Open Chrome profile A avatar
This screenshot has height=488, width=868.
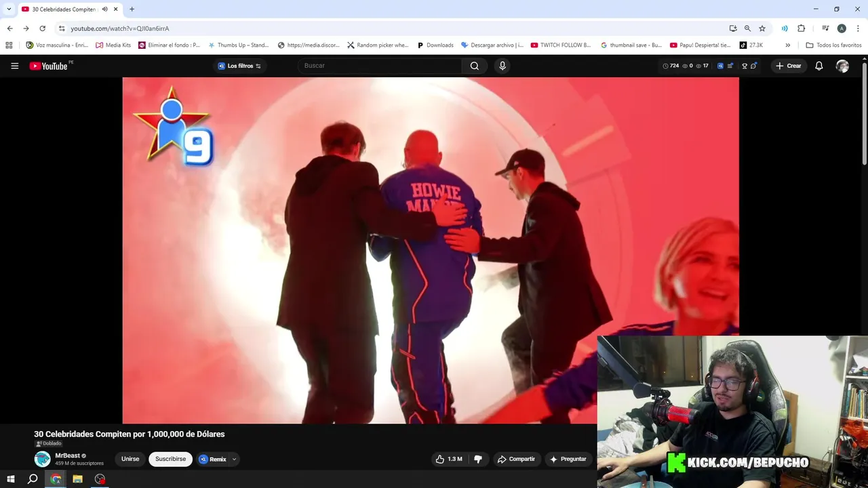pos(842,28)
